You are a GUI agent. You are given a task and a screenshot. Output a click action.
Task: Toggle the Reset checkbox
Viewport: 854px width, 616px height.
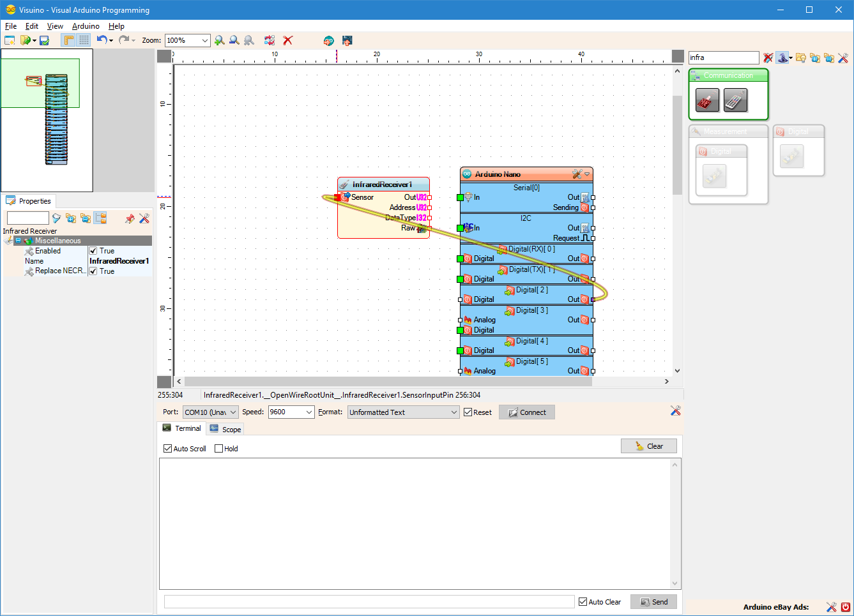click(x=468, y=412)
